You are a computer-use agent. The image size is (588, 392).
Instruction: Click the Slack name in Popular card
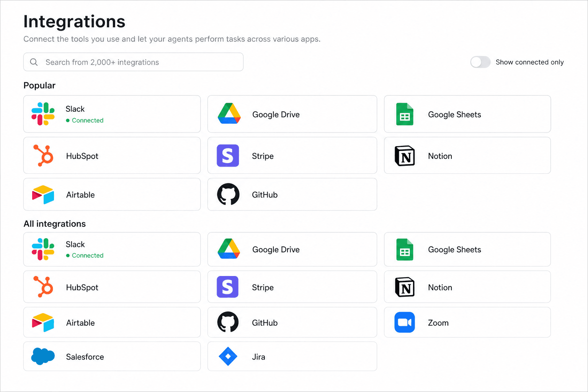(x=75, y=109)
